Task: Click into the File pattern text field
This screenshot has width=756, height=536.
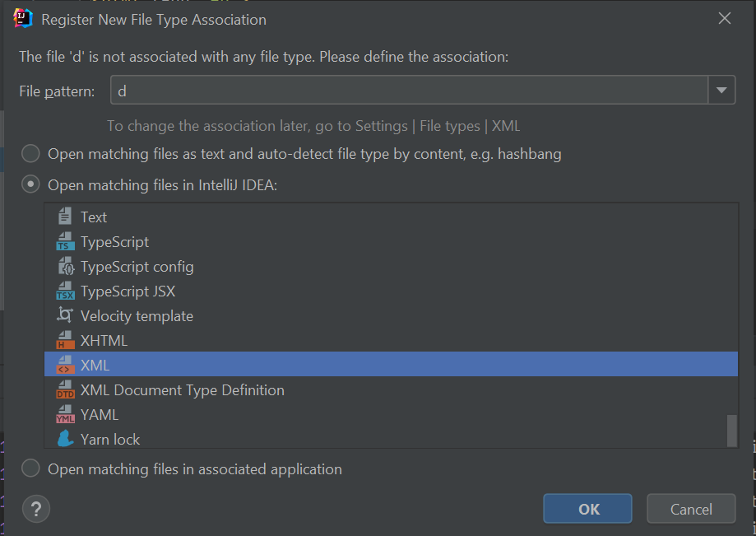Action: pos(410,91)
